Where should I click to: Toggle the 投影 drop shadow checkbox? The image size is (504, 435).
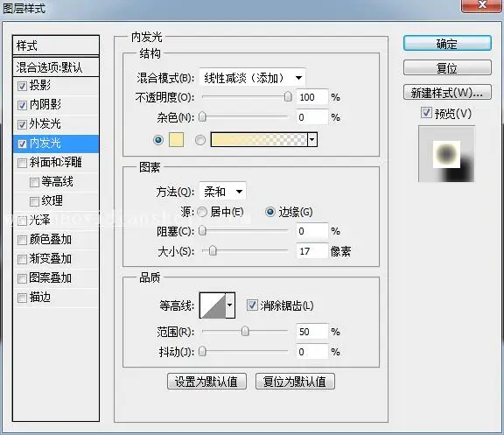[x=22, y=86]
